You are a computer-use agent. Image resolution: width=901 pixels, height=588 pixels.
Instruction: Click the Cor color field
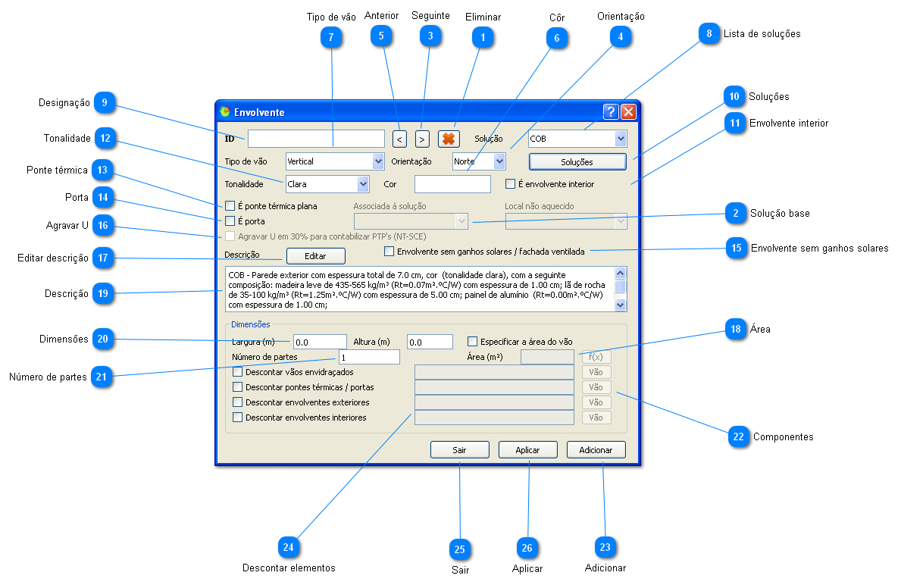452,184
